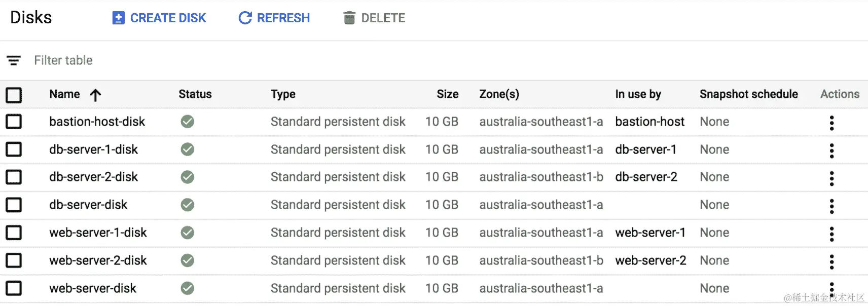Open the three-dot menu for db-server-2-disk

[x=831, y=178]
